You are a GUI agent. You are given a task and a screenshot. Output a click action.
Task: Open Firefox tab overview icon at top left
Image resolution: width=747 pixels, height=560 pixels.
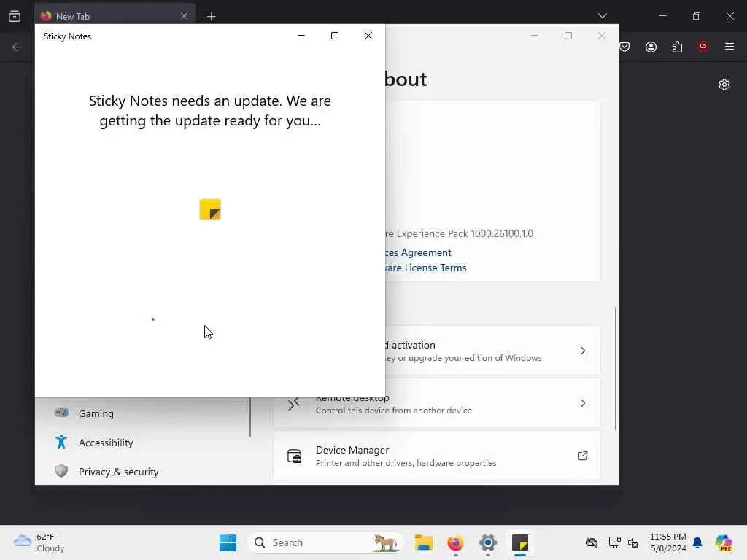point(15,16)
